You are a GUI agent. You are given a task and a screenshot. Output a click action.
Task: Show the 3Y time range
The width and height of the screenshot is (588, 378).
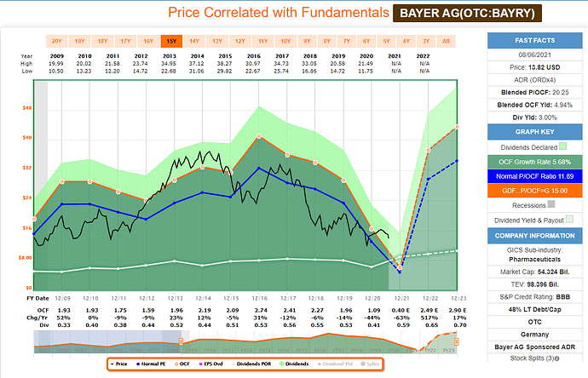pyautogui.click(x=426, y=41)
